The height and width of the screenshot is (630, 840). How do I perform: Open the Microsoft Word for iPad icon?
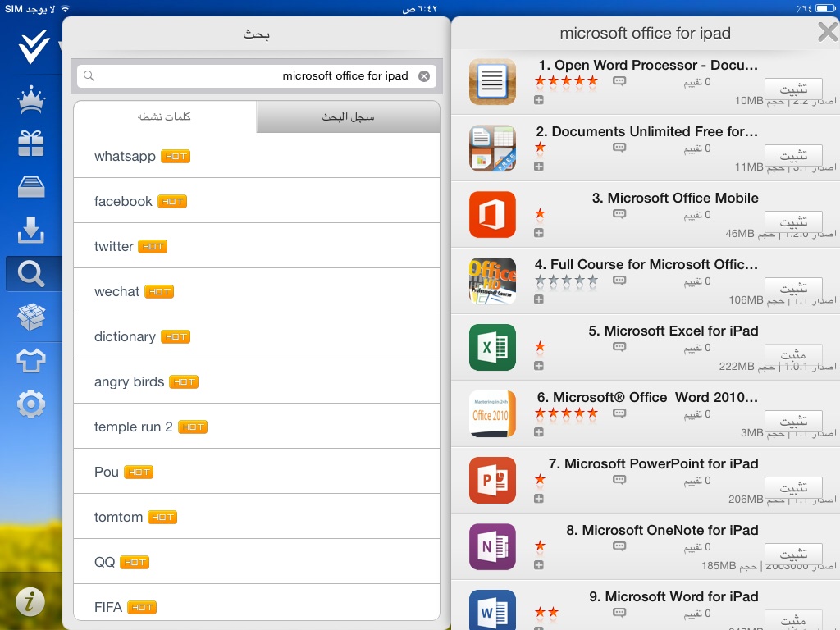tap(492, 609)
